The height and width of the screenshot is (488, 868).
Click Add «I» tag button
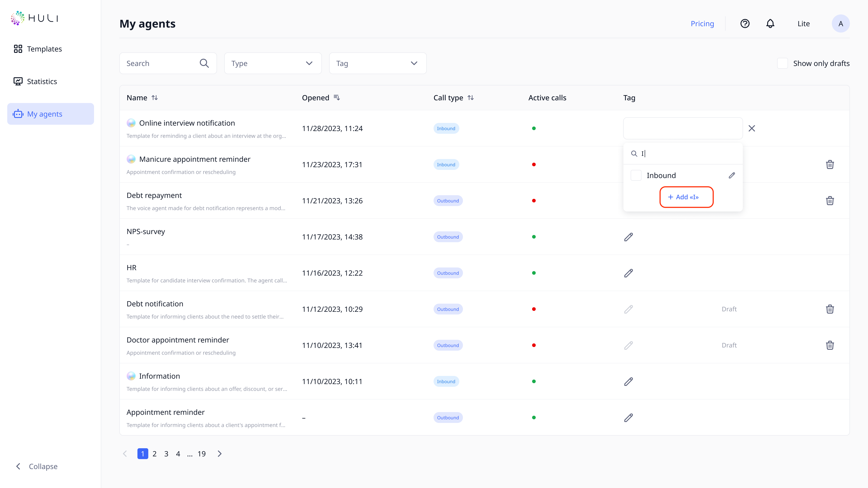pyautogui.click(x=686, y=197)
